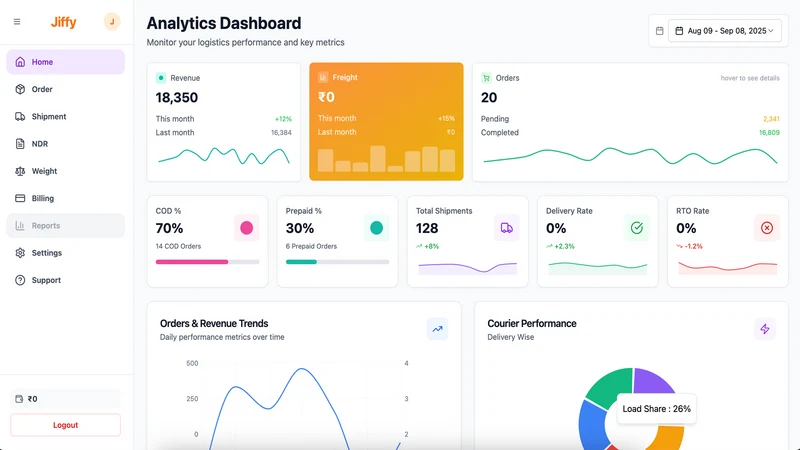Toggle the hamburger menu icon
This screenshot has width=800, height=450.
pos(17,22)
